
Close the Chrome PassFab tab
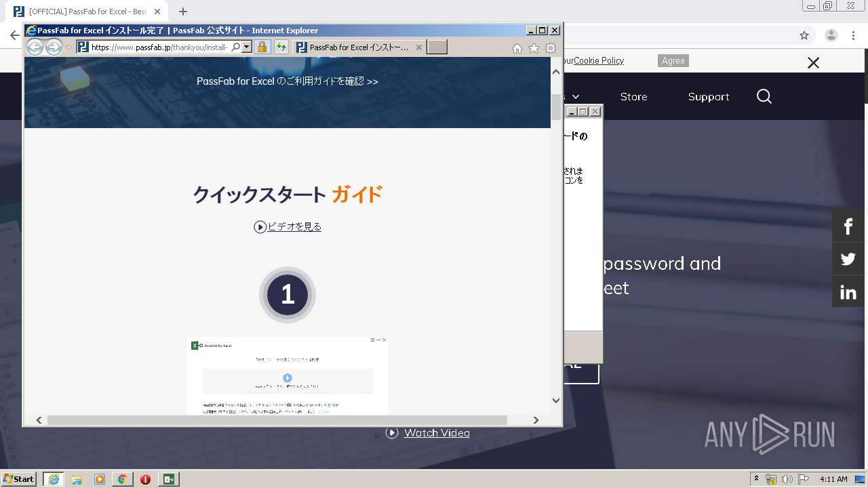tap(157, 12)
